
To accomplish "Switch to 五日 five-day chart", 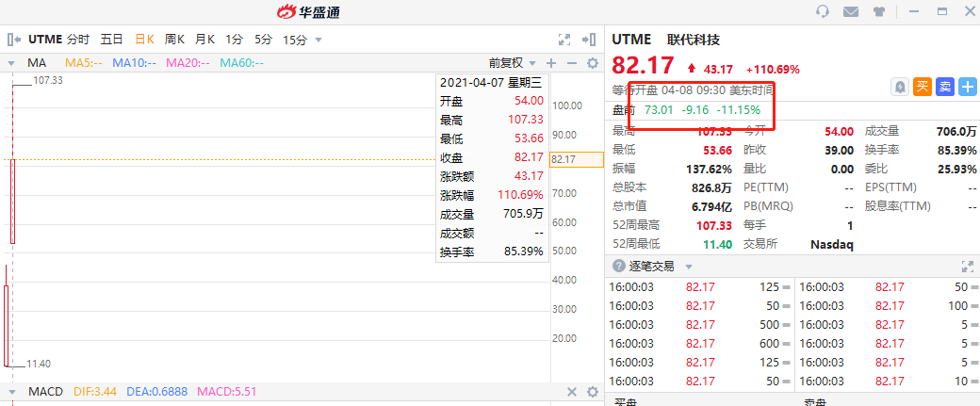I will [111, 40].
